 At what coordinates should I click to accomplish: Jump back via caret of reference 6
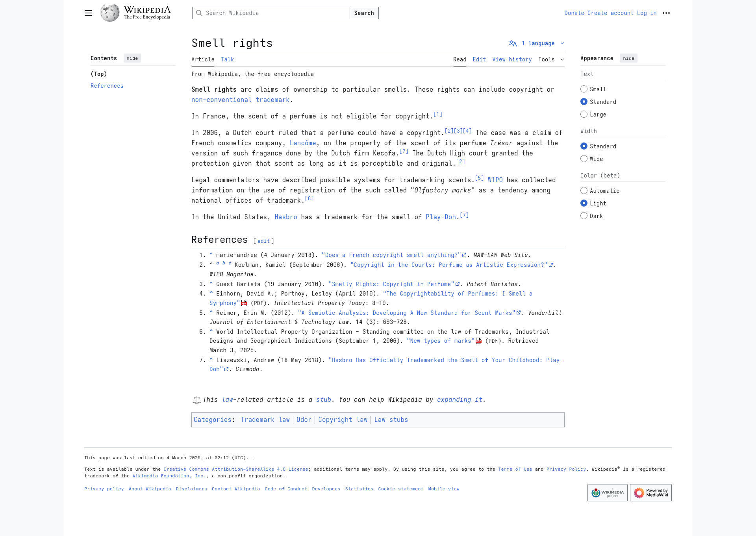point(211,331)
